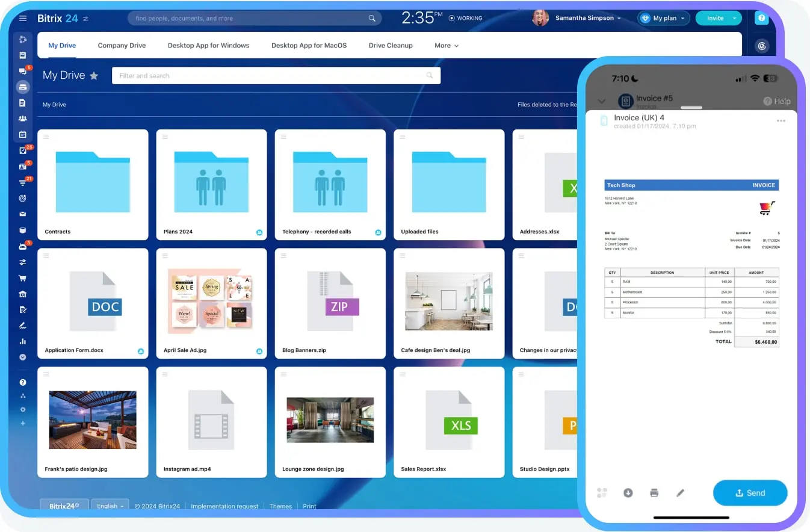The image size is (810, 532).
Task: Click the calendar icon in left sidebar
Action: tap(23, 134)
